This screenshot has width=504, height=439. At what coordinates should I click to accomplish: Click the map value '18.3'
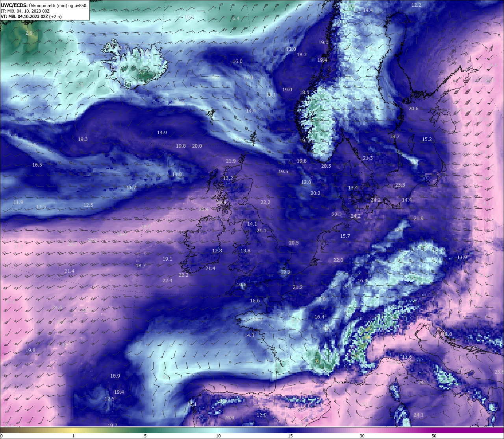[x=302, y=55]
